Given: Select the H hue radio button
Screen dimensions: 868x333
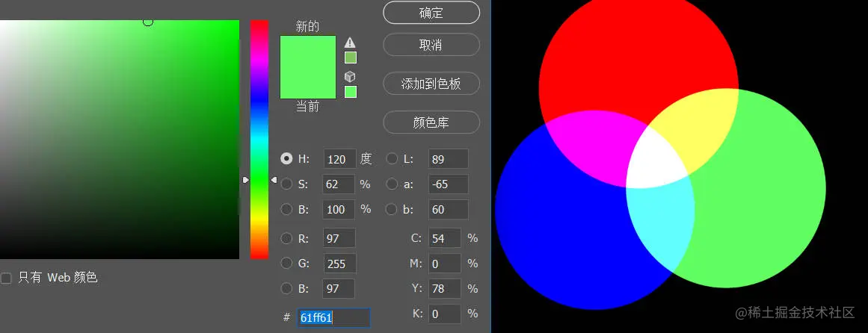Looking at the screenshot, I should pos(286,159).
